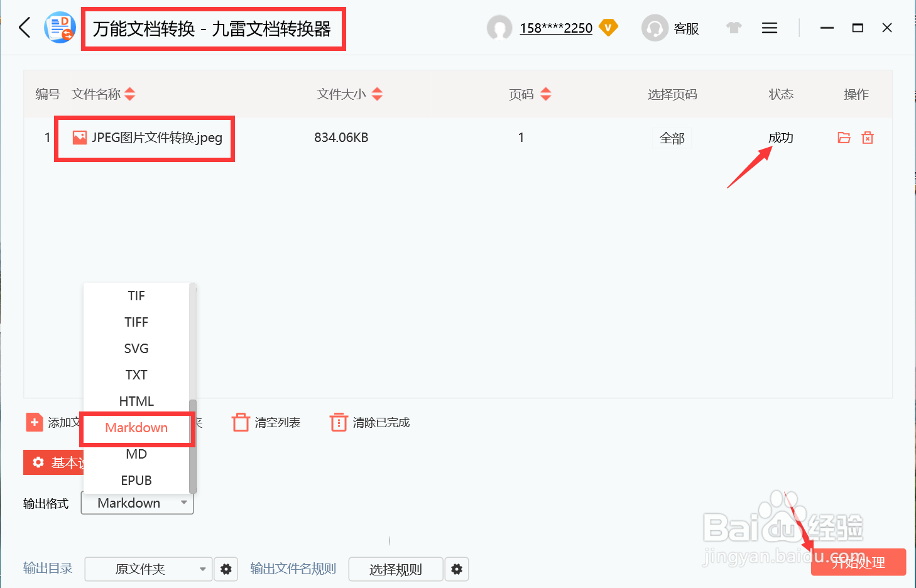Close the converter window

[887, 28]
